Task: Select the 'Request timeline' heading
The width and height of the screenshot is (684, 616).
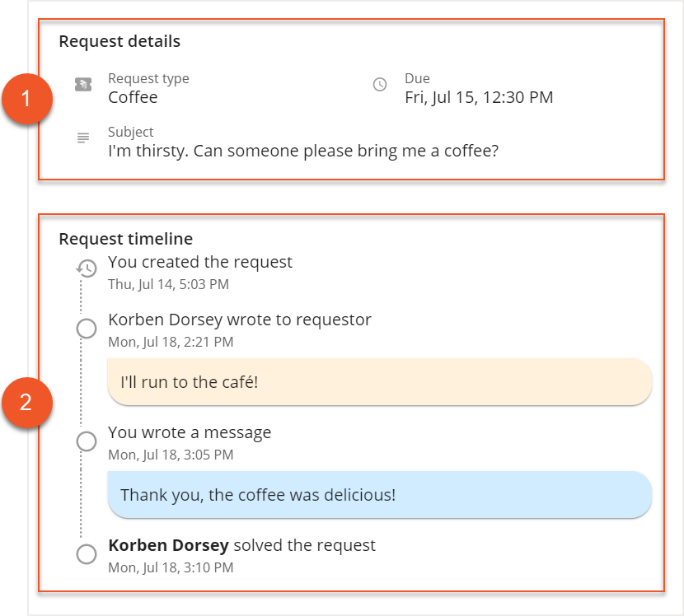Action: tap(125, 239)
